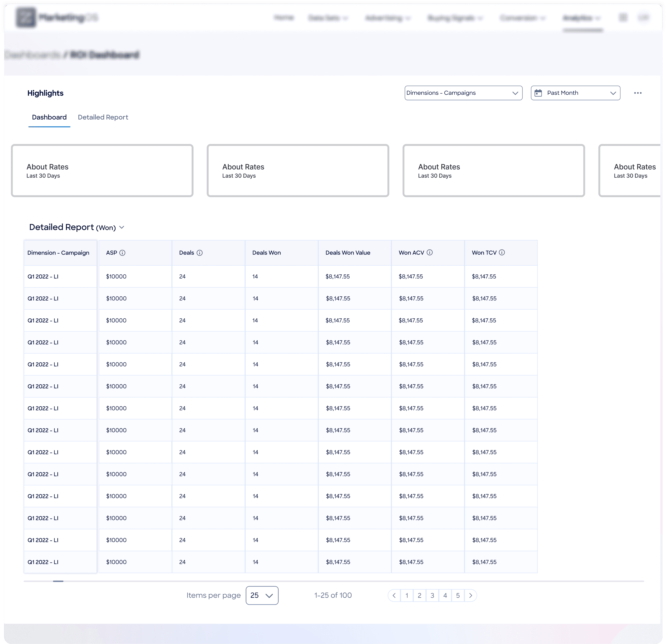Click the first About Rates card

pos(102,170)
